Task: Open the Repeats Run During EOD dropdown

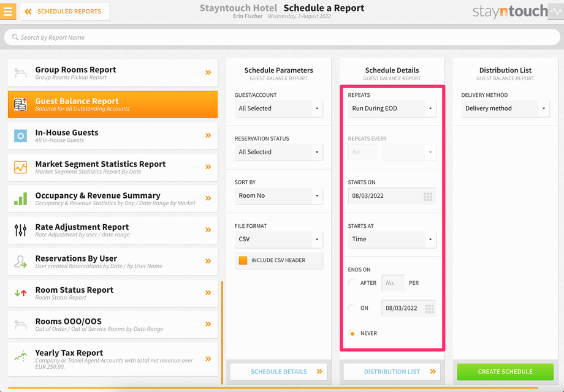Action: (392, 108)
